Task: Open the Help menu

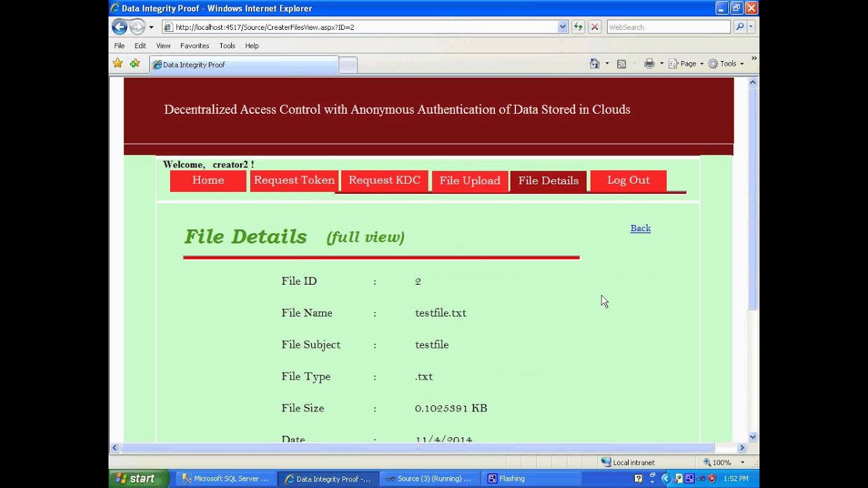Action: click(x=252, y=45)
